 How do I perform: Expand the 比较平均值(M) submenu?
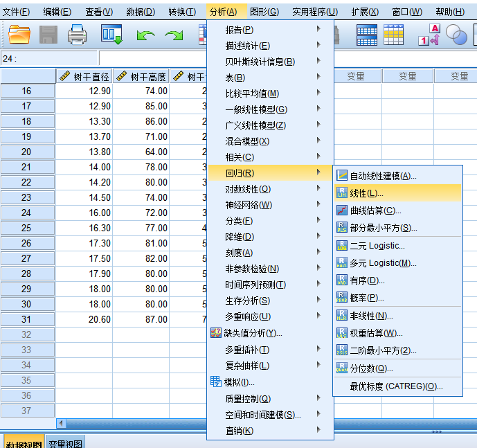pos(270,93)
